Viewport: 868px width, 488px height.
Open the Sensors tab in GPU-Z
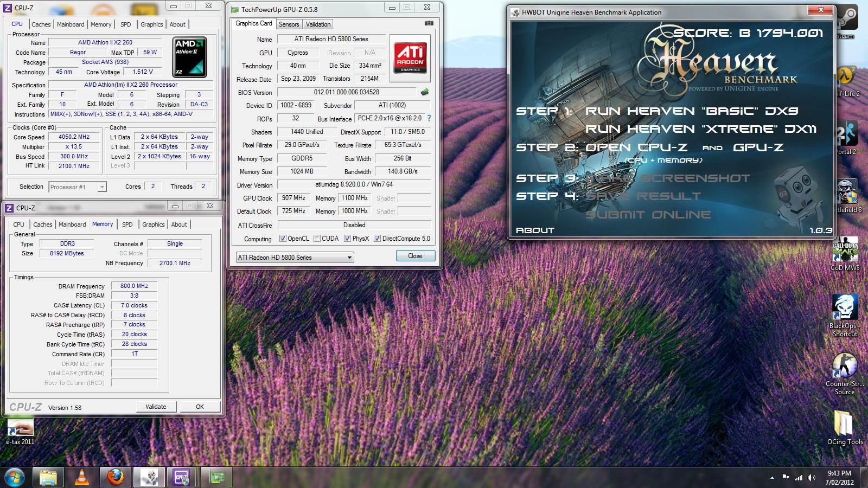point(289,24)
